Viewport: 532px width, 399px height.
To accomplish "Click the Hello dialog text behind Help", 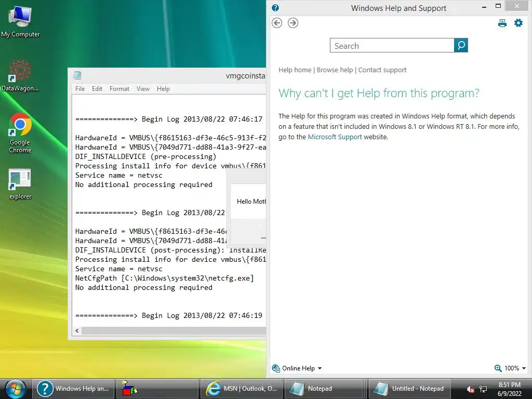I will 251,202.
